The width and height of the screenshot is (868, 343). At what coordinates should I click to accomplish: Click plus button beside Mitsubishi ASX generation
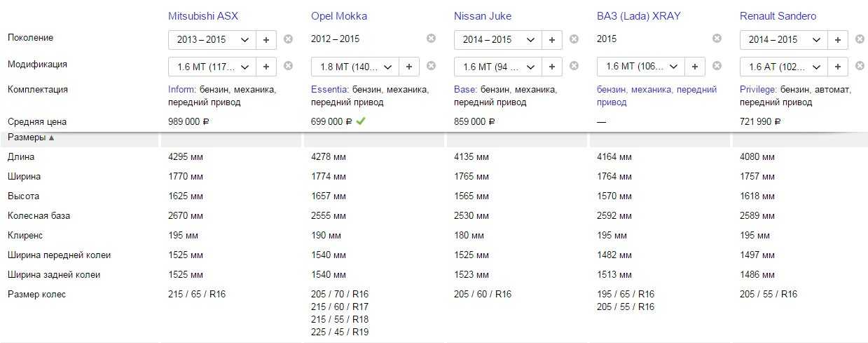click(x=266, y=40)
